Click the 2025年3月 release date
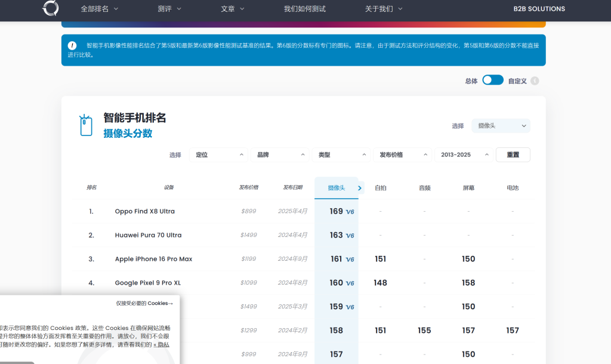The height and width of the screenshot is (364, 611). click(x=292, y=306)
